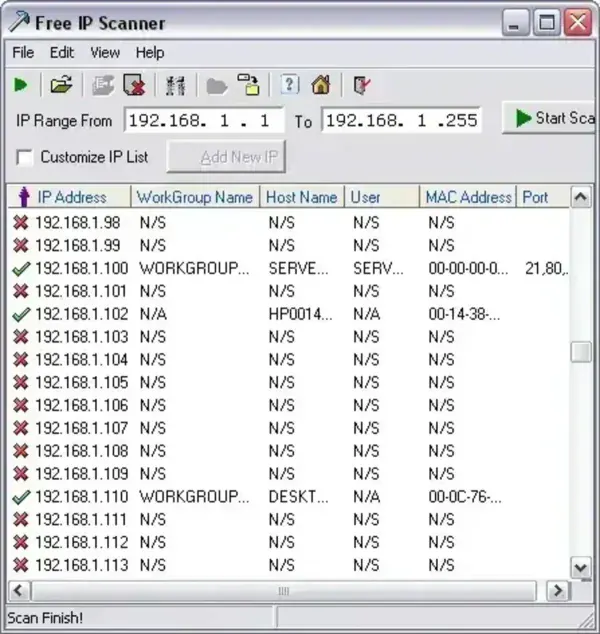Click the computer-to-folder toolbar icon
600x634 pixels.
[x=249, y=85]
